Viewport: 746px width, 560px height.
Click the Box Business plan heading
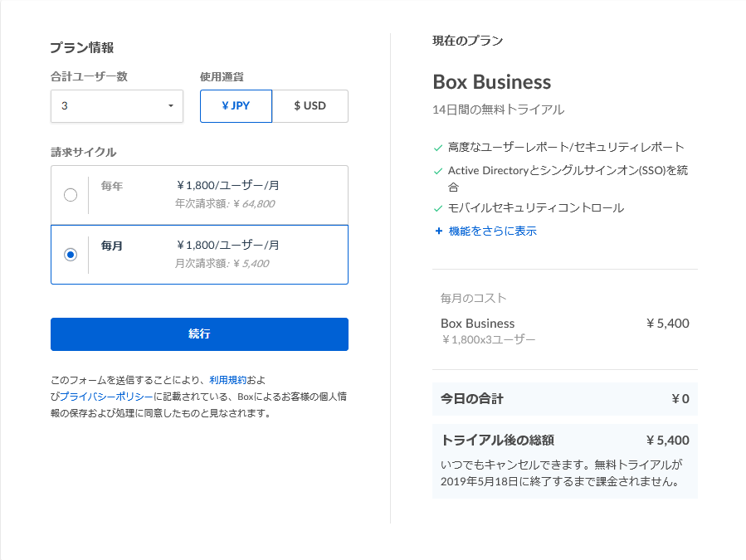[x=491, y=82]
